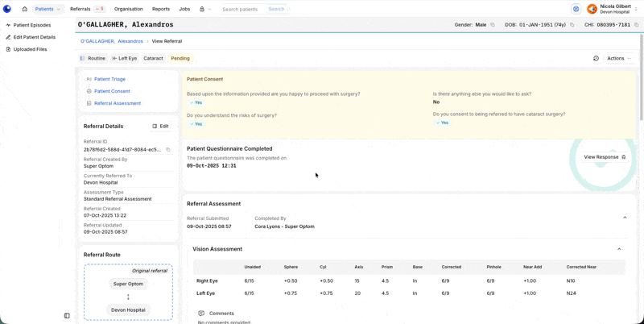Edit the Referral Details
644x324 pixels.
[160, 127]
